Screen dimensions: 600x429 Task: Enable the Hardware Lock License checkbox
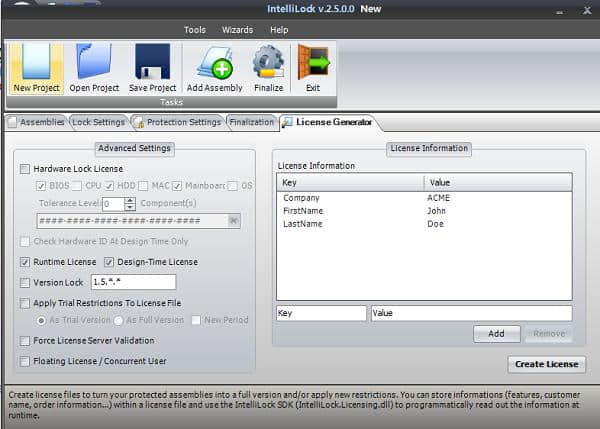pyautogui.click(x=25, y=169)
